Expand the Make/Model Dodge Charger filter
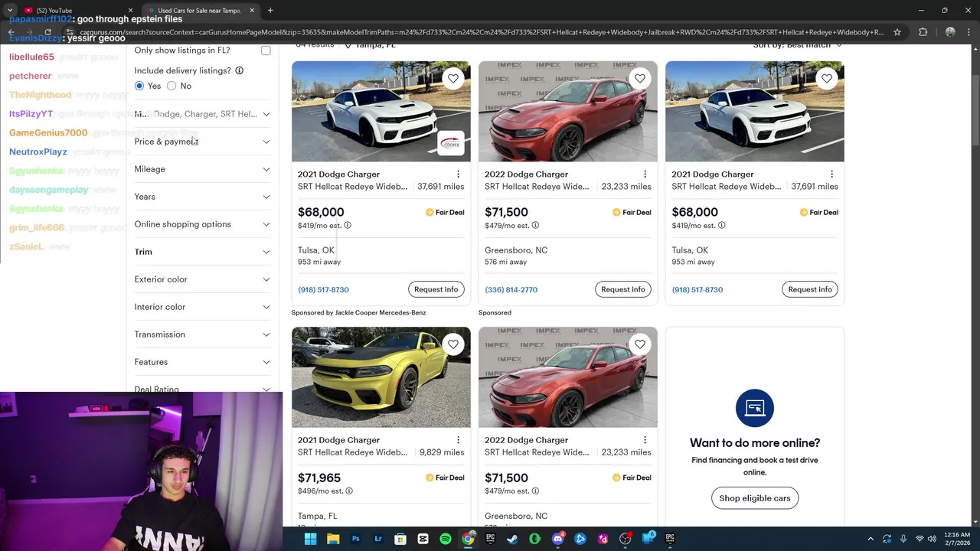 click(202, 114)
